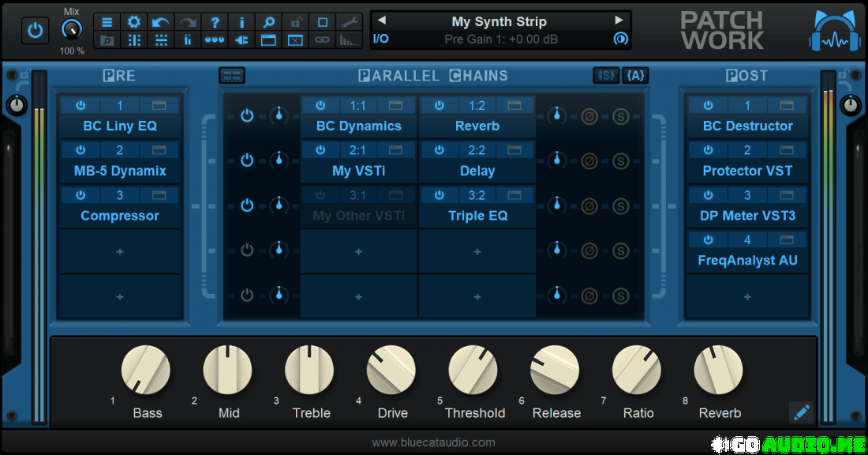This screenshot has width=868, height=455.
Task: Open slot menu for DP Meter VST3
Action: (x=747, y=216)
